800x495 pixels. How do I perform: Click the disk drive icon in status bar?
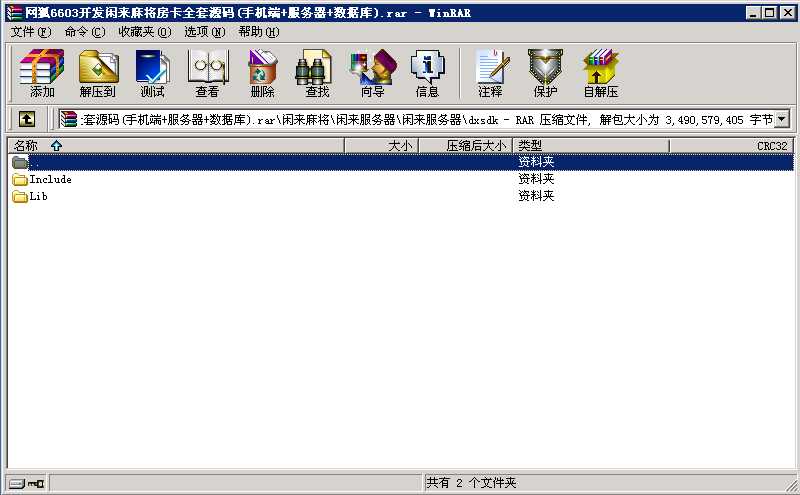pos(17,483)
